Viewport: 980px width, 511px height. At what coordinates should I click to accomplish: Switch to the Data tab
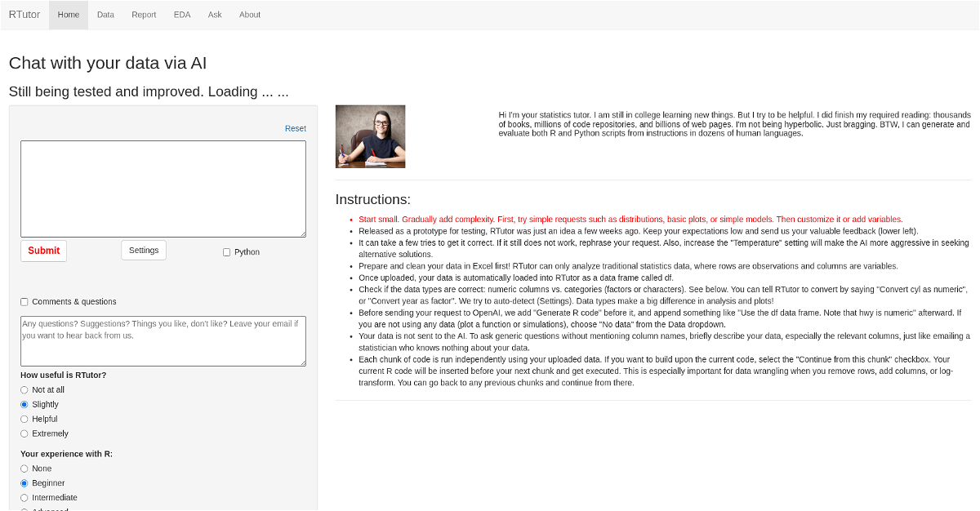[x=105, y=15]
